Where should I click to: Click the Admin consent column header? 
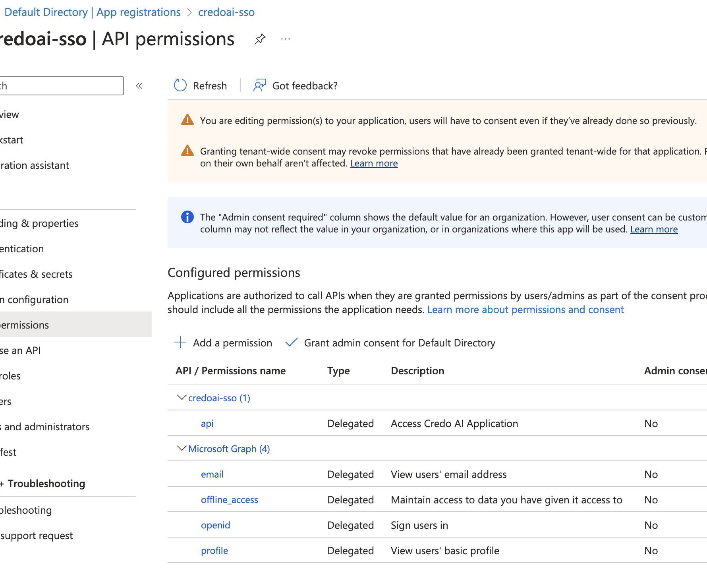(675, 371)
